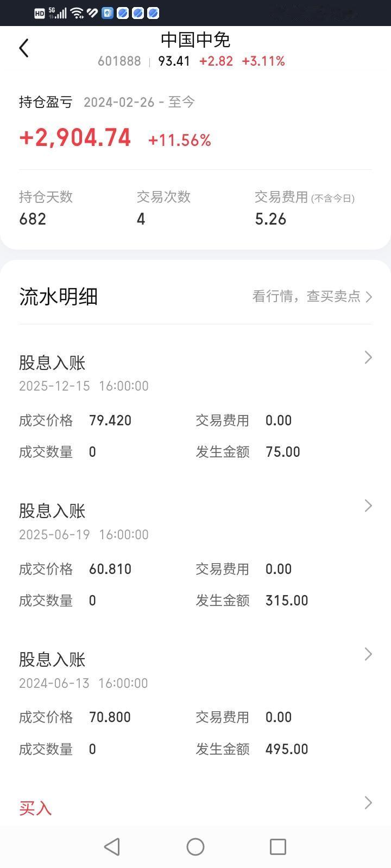
Task: Tap the back arrow icon
Action: (24, 48)
